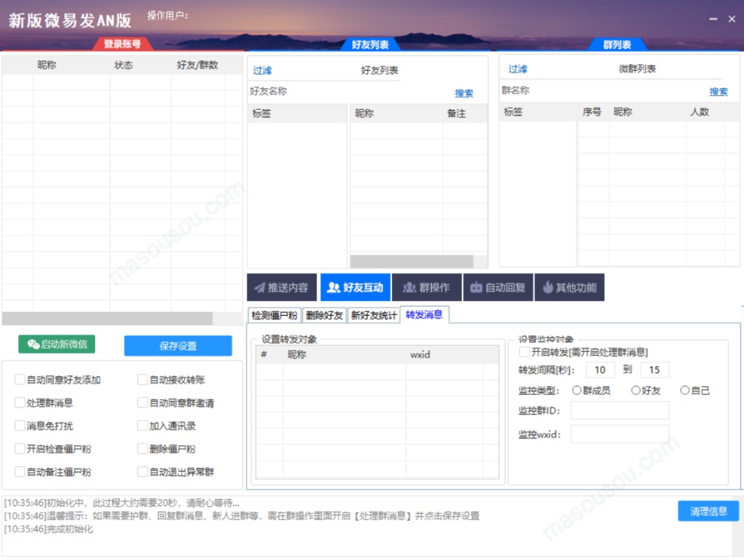Tick the 自动备注僵尸粉 checkbox
The height and width of the screenshot is (560, 744).
[x=20, y=472]
